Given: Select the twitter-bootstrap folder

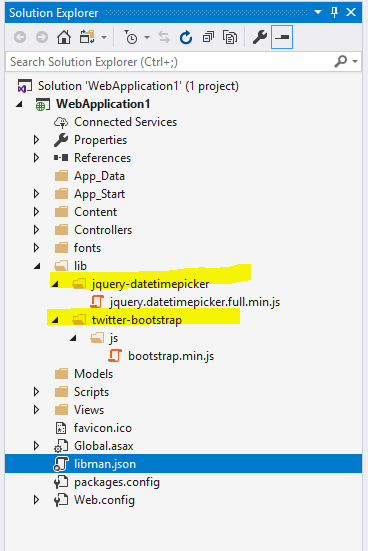Looking at the screenshot, I should click(x=137, y=320).
